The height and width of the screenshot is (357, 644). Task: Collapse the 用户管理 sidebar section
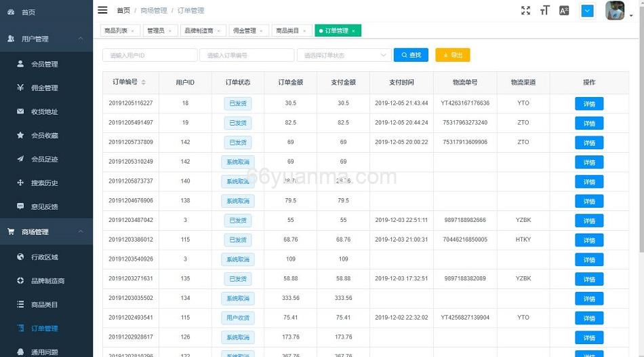[x=81, y=39]
